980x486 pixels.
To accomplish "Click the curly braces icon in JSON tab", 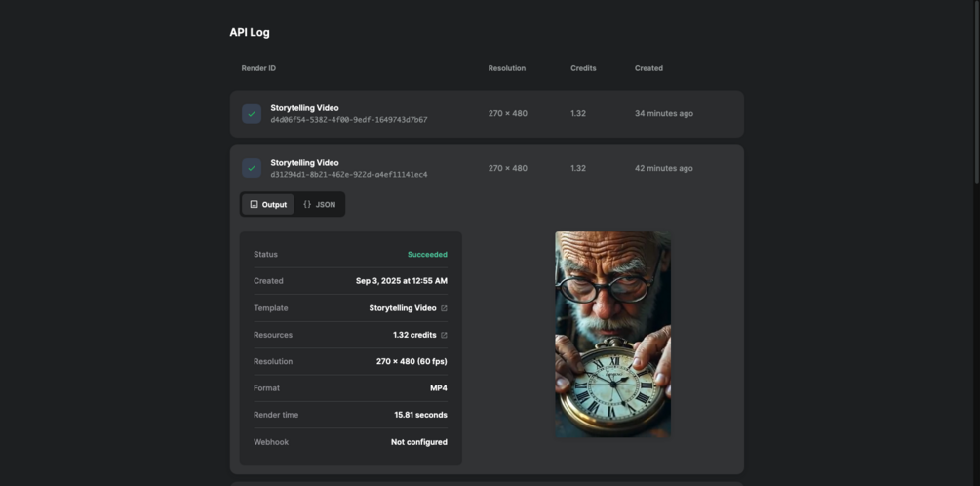I will coord(307,205).
